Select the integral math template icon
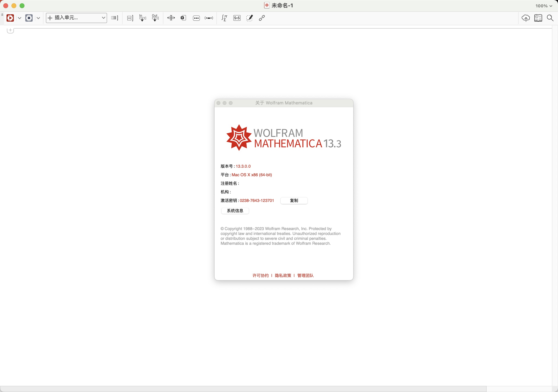558x392 pixels. (224, 18)
